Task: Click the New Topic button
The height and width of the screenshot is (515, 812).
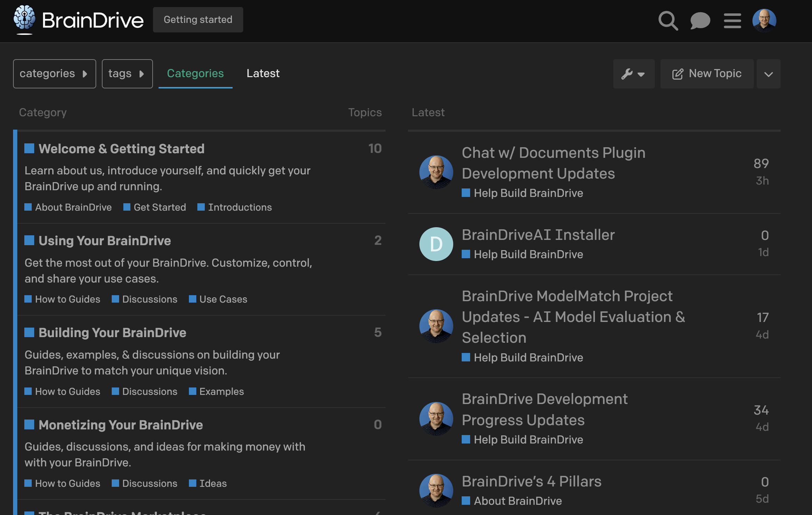Action: 707,74
